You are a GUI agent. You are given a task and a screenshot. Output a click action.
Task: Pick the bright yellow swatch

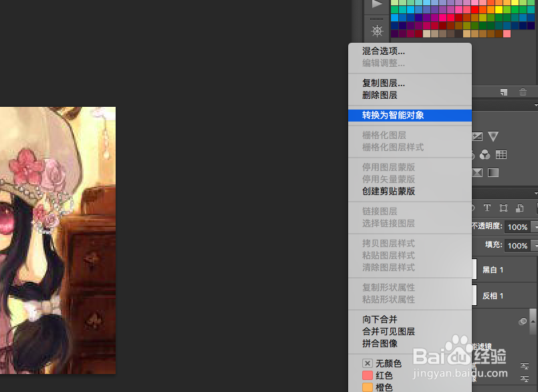coord(499,10)
